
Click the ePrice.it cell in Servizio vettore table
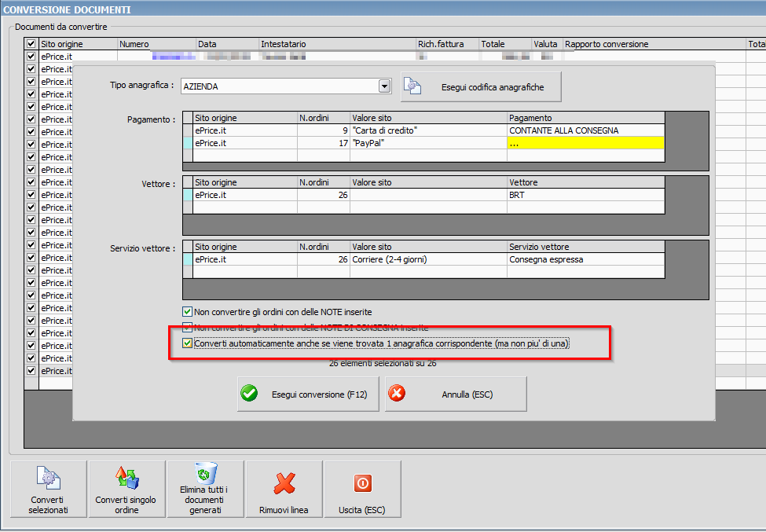245,259
